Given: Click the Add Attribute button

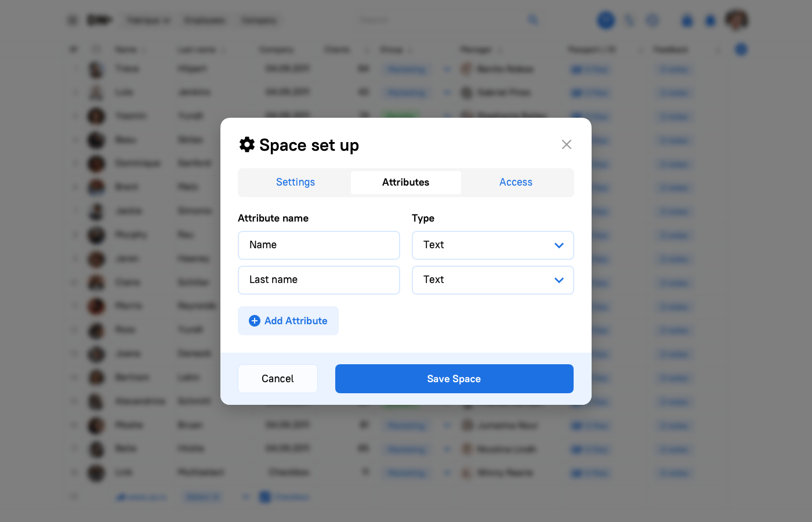Looking at the screenshot, I should [x=288, y=321].
